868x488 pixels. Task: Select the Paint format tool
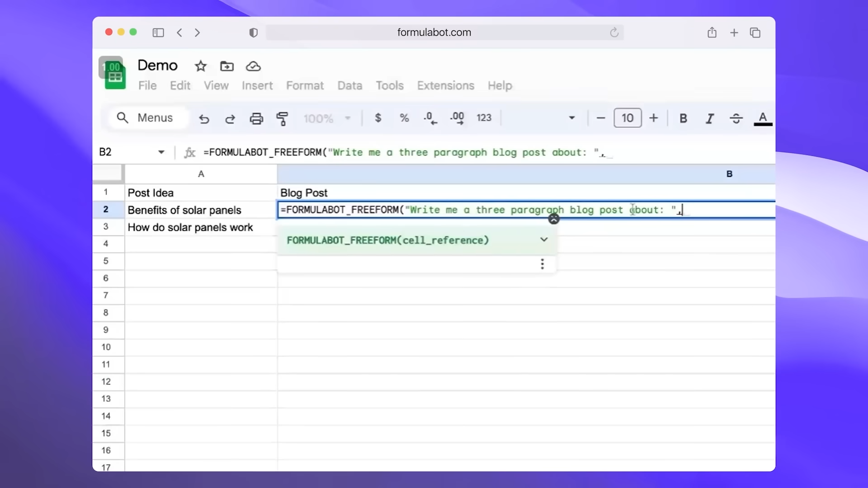[x=283, y=118]
